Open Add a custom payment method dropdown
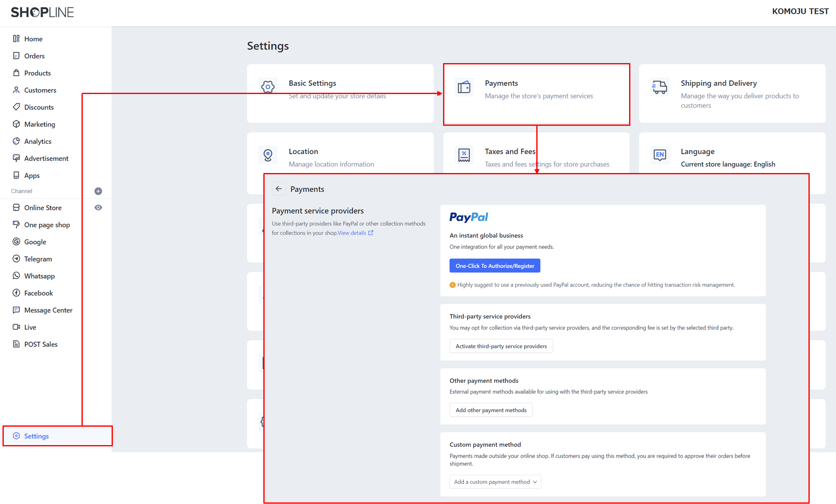 495,482
